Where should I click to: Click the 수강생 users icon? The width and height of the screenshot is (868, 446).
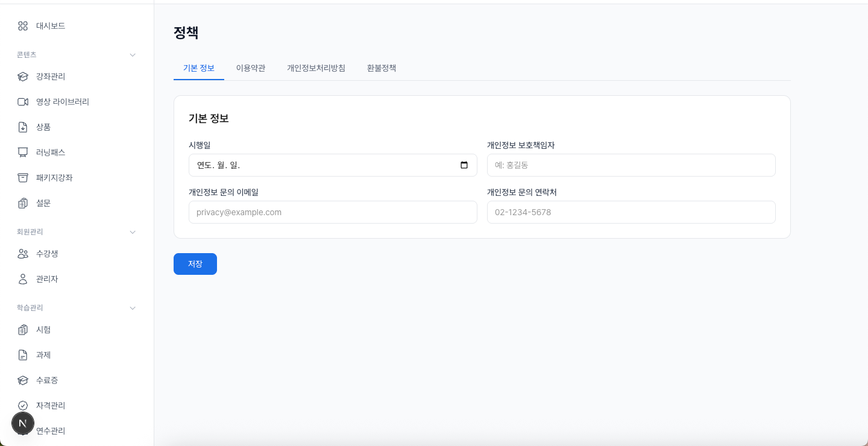[23, 254]
